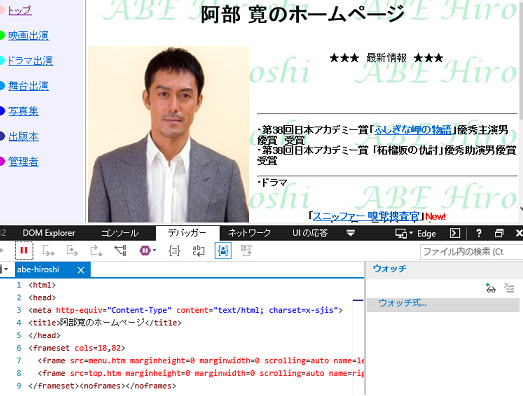Click the ・ドラマ section label
Screen dimensions: 523x396
pos(273,183)
